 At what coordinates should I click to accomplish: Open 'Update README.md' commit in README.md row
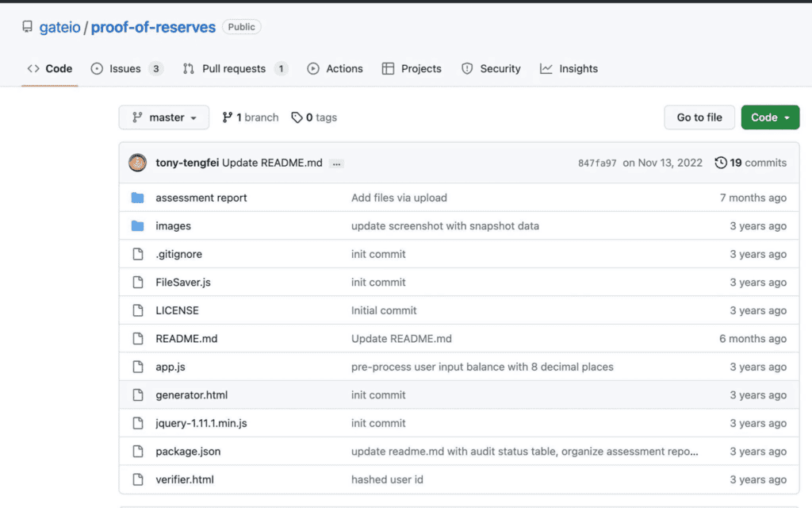(401, 338)
